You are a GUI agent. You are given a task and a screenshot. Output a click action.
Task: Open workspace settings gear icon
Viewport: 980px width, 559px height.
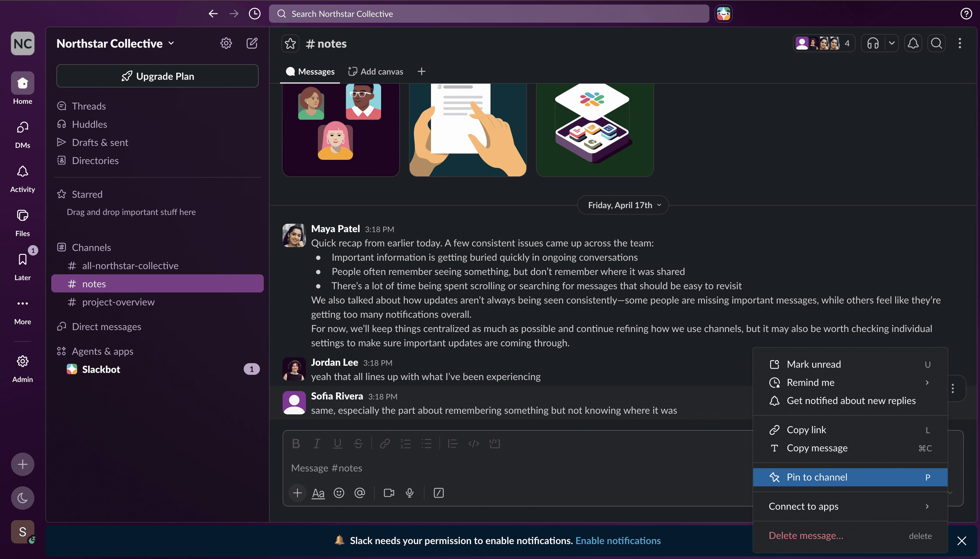(x=226, y=43)
